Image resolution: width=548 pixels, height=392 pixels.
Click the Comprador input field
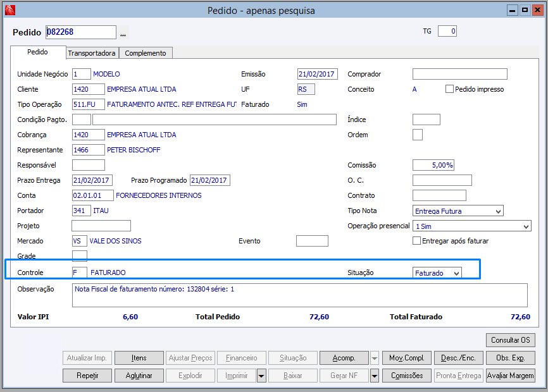point(460,74)
